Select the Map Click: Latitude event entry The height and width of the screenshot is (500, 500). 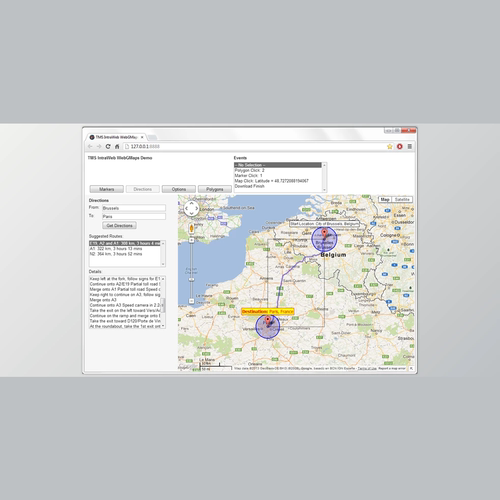coord(278,181)
